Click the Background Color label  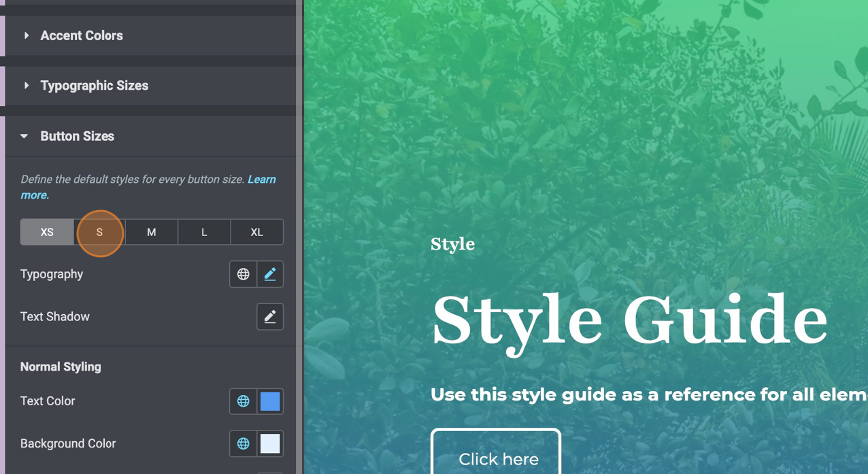pos(68,443)
